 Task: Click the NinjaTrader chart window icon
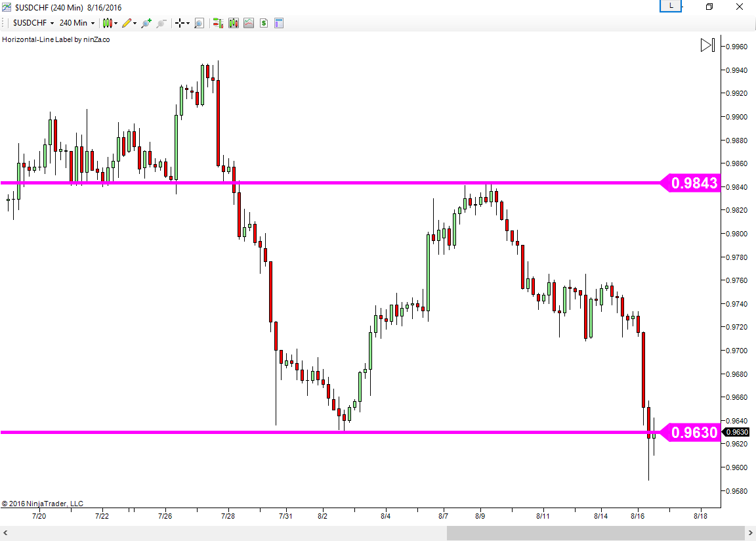7,7
